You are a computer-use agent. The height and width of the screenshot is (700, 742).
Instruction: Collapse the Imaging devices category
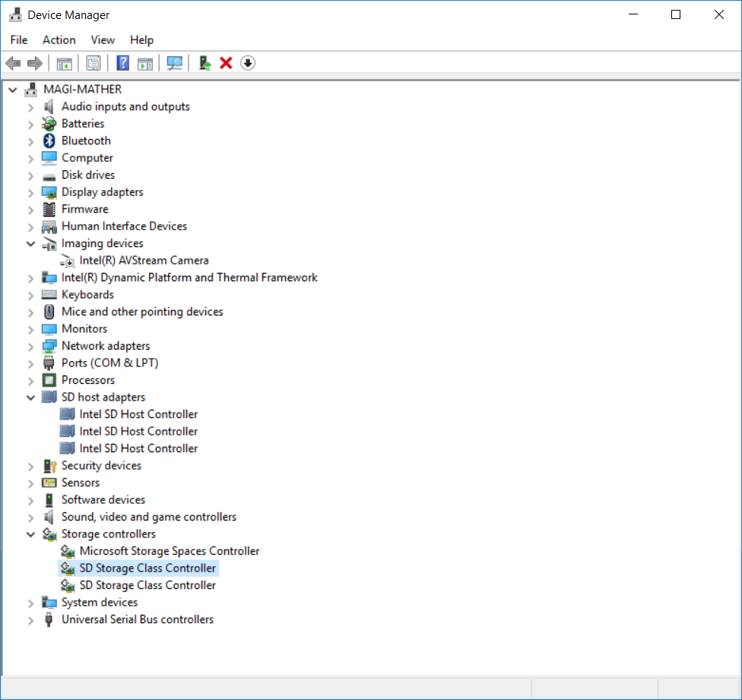click(30, 243)
